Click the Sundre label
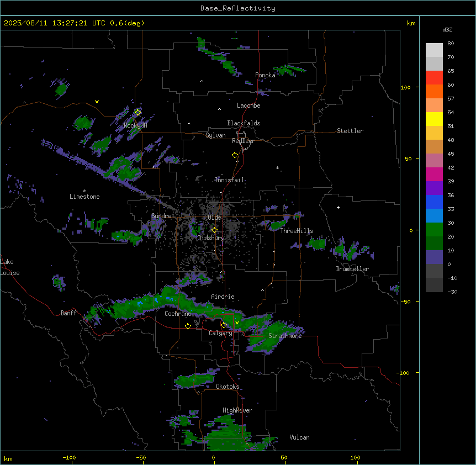Viewport: 476px width, 465px height. (x=161, y=216)
